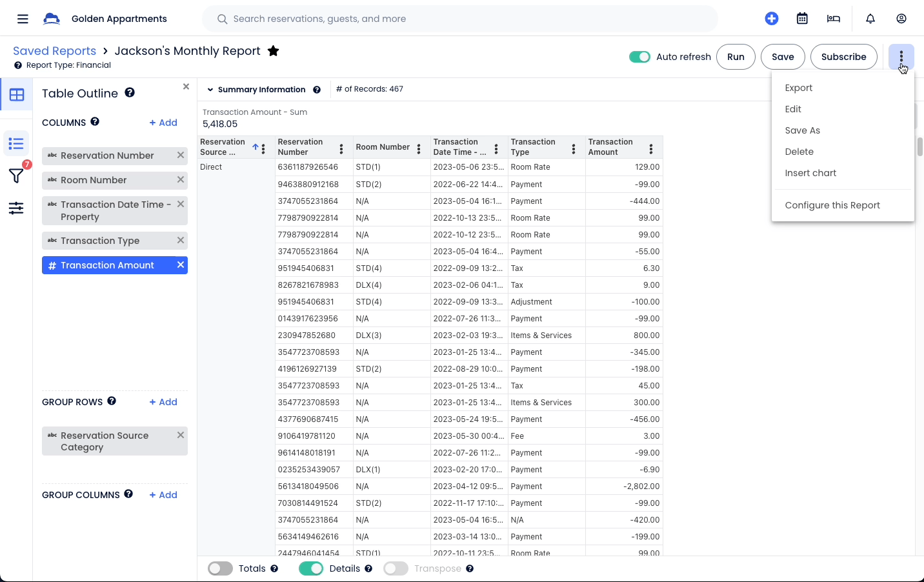Open the filter panel funnel icon
This screenshot has width=924, height=582.
[16, 176]
